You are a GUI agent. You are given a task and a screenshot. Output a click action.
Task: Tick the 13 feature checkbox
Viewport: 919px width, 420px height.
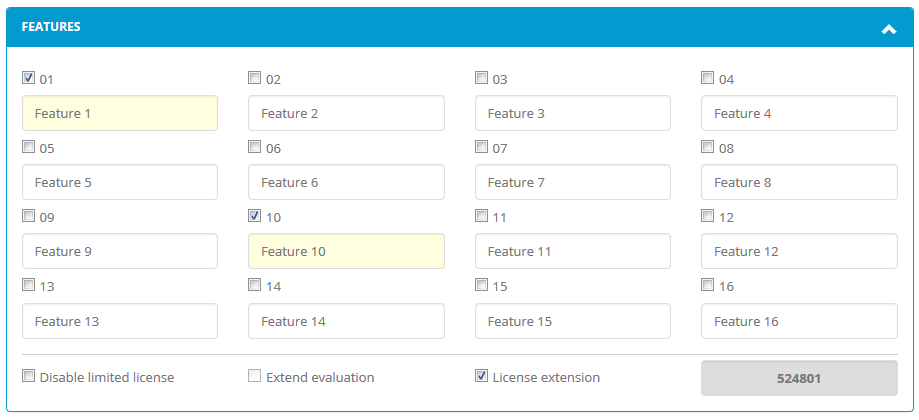28,285
